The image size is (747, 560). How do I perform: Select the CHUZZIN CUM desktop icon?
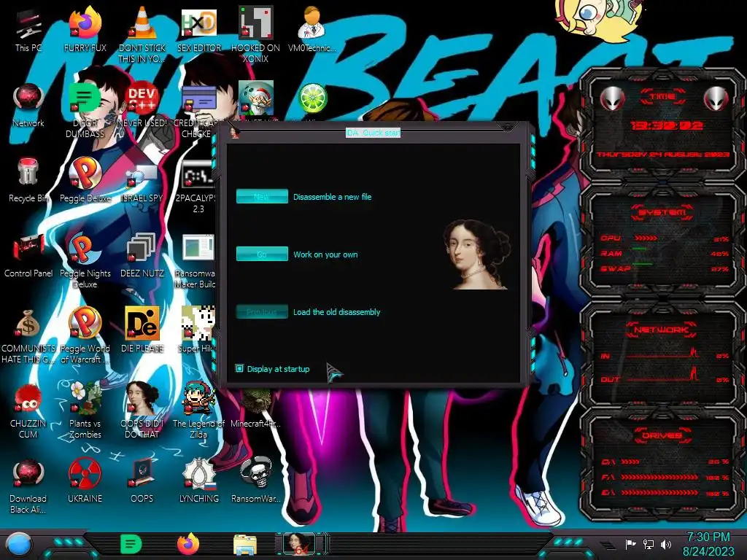pyautogui.click(x=28, y=411)
